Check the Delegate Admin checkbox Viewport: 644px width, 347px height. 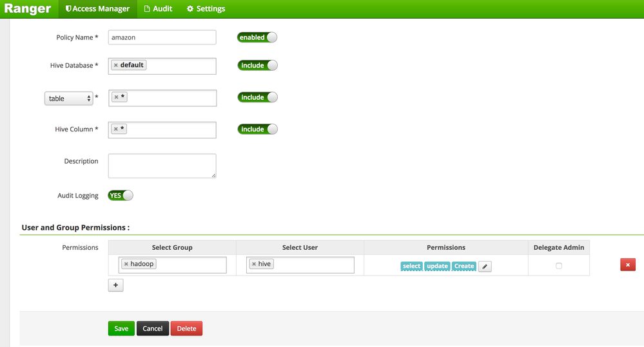[558, 266]
